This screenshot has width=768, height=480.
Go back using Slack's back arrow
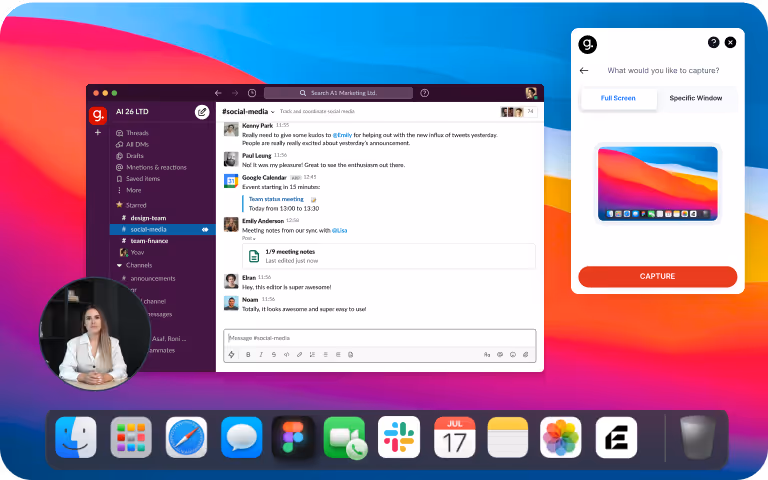(x=218, y=93)
